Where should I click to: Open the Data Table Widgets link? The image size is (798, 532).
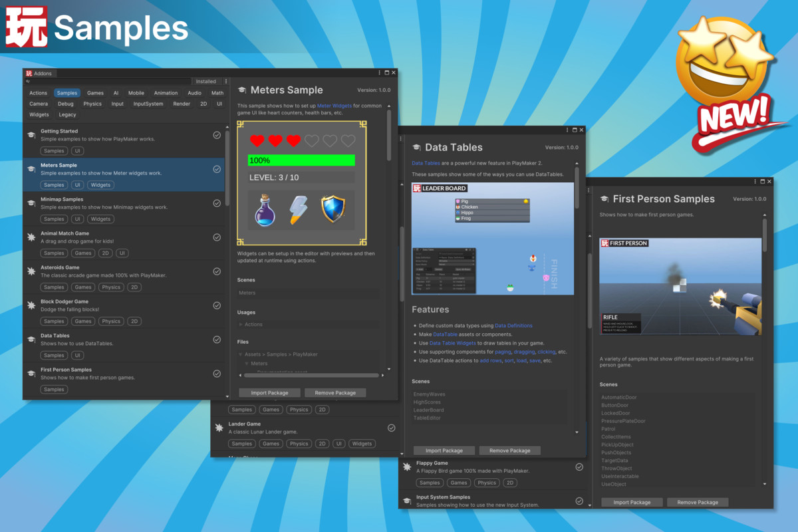(x=453, y=343)
